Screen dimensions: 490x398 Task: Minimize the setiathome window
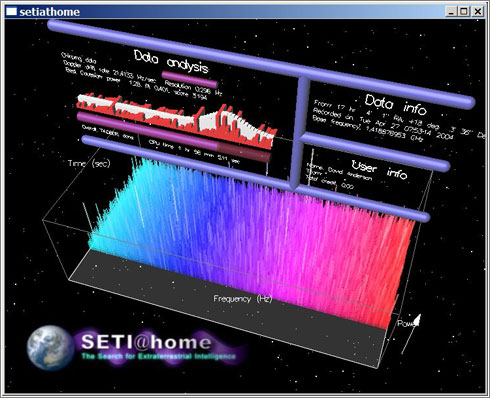click(451, 12)
